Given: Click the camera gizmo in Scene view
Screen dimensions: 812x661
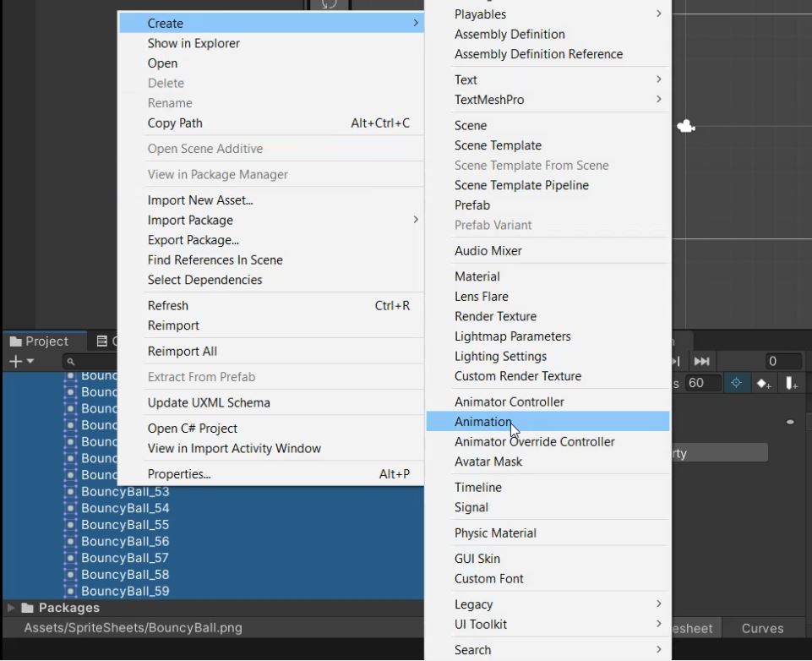Looking at the screenshot, I should (x=686, y=127).
